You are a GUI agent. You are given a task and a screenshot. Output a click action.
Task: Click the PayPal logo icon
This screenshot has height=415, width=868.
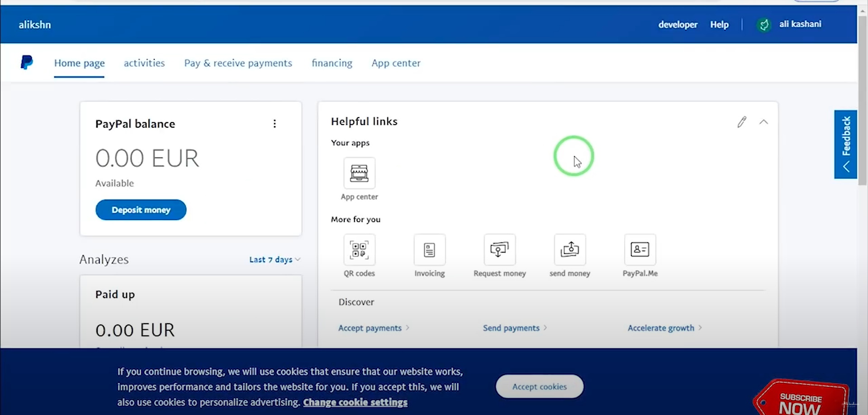coord(27,62)
